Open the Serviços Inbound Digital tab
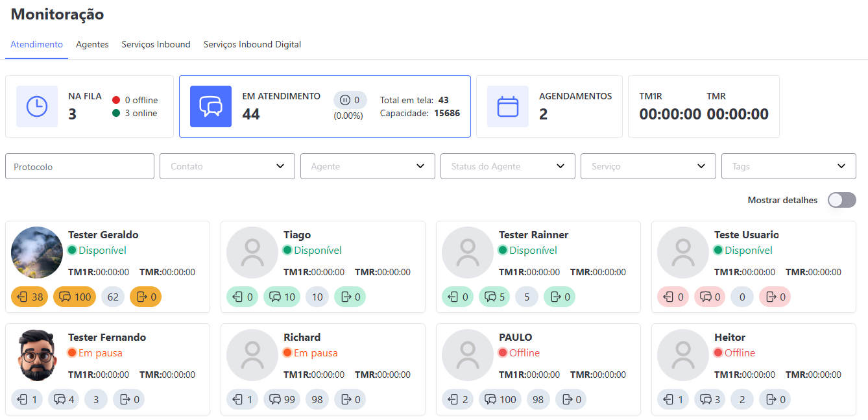The image size is (868, 420). 252,44
